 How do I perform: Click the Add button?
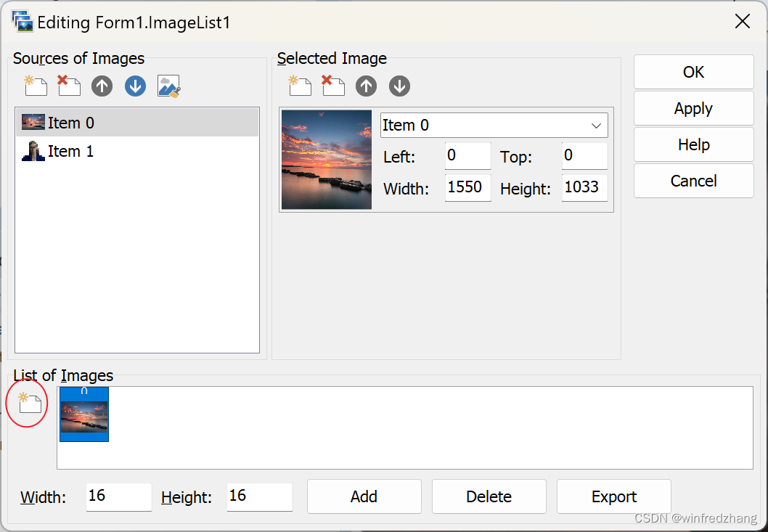[x=364, y=496]
